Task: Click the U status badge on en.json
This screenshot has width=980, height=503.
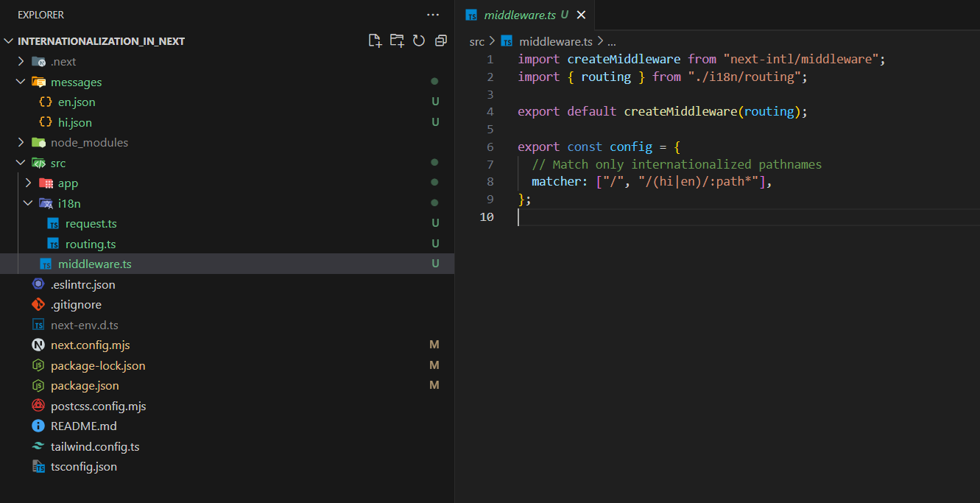Action: [435, 102]
